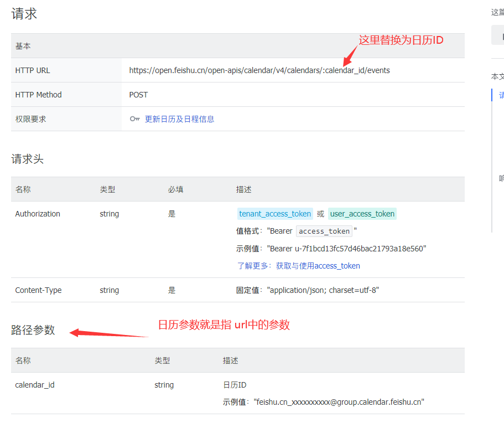Click the red note 这里替换为日历ID

point(401,40)
